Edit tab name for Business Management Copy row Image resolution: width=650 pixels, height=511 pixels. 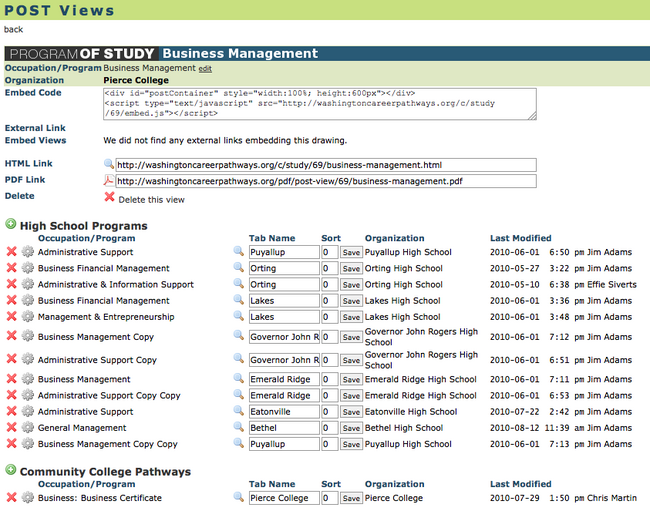(x=284, y=337)
